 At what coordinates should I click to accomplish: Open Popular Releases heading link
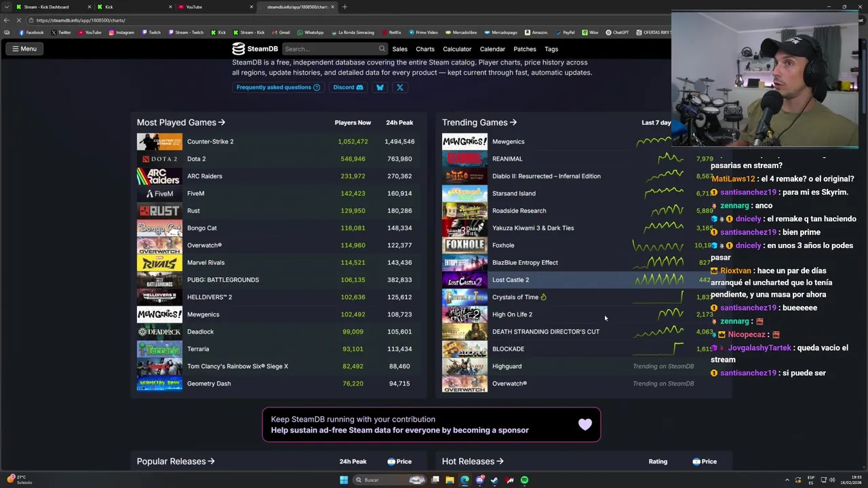[176, 462]
